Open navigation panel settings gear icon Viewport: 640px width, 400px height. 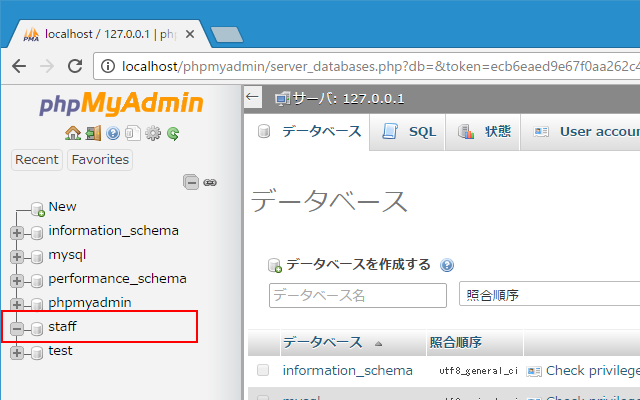click(x=153, y=133)
